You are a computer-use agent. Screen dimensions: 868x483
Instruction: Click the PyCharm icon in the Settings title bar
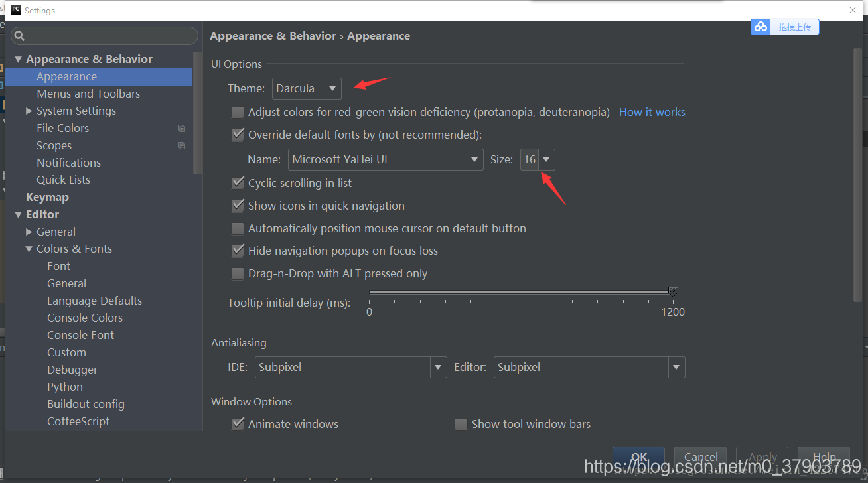[x=15, y=10]
